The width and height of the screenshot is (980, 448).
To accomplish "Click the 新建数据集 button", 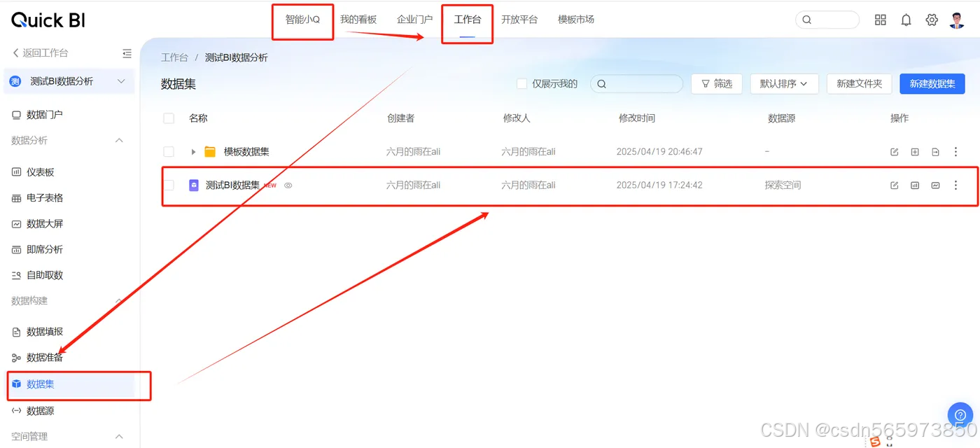I will click(932, 83).
